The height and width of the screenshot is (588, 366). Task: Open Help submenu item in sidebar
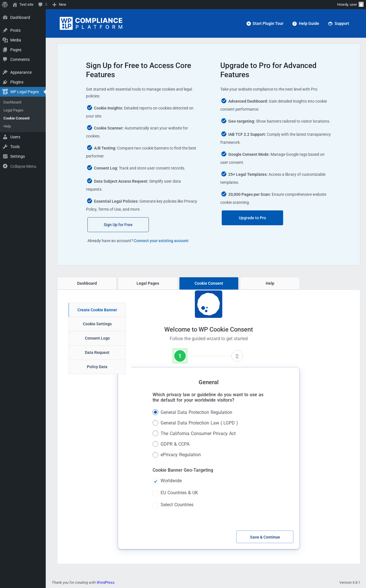pyautogui.click(x=23, y=126)
